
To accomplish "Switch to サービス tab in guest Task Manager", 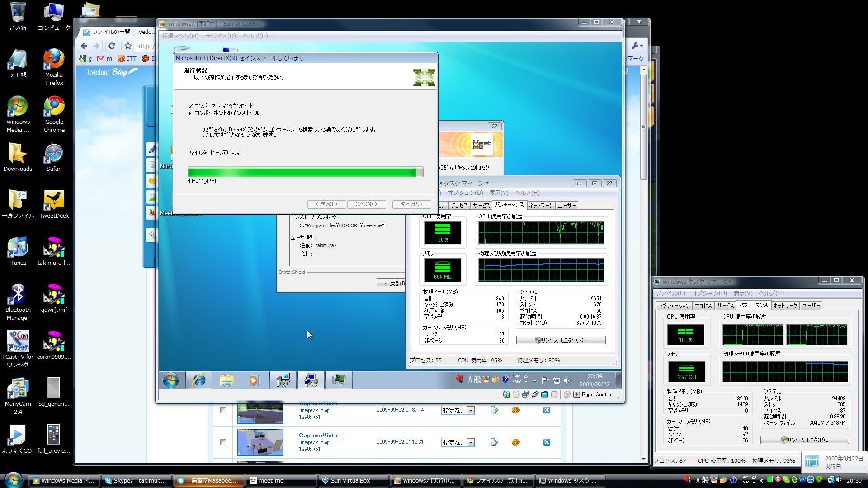I will tap(481, 206).
